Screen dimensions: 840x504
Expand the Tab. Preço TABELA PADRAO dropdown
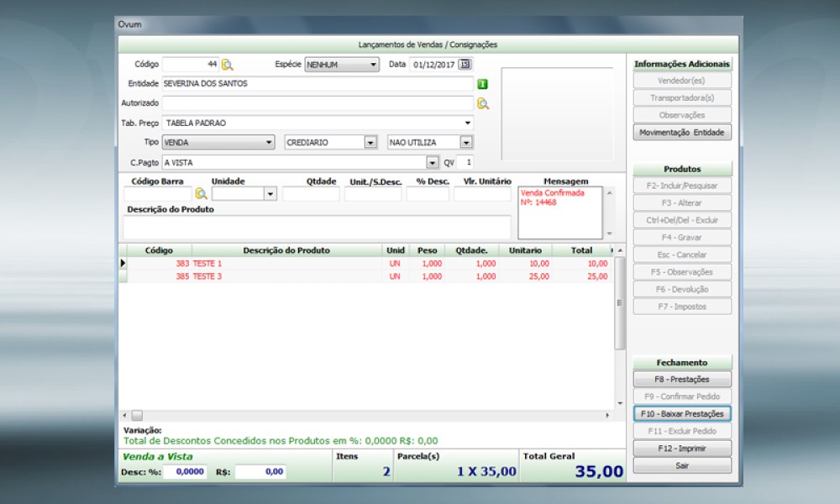click(x=468, y=123)
